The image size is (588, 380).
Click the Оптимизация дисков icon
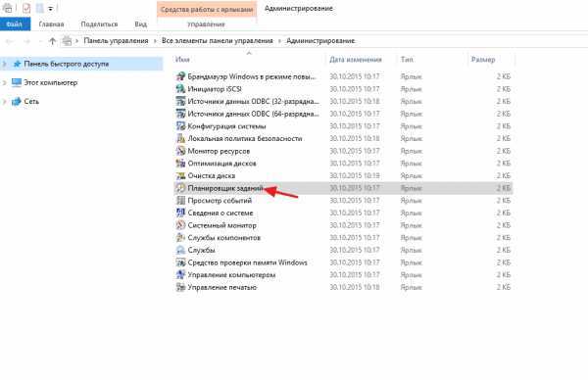tap(180, 163)
